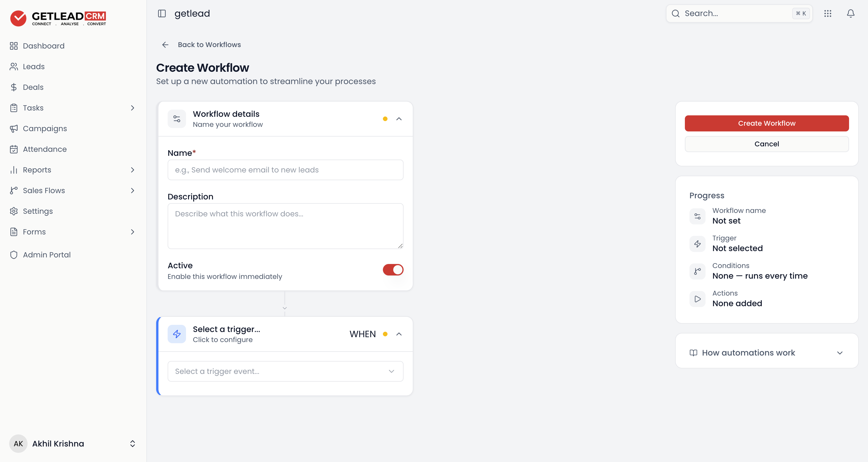Collapse the Select a trigger section
Image resolution: width=868 pixels, height=462 pixels.
(399, 334)
